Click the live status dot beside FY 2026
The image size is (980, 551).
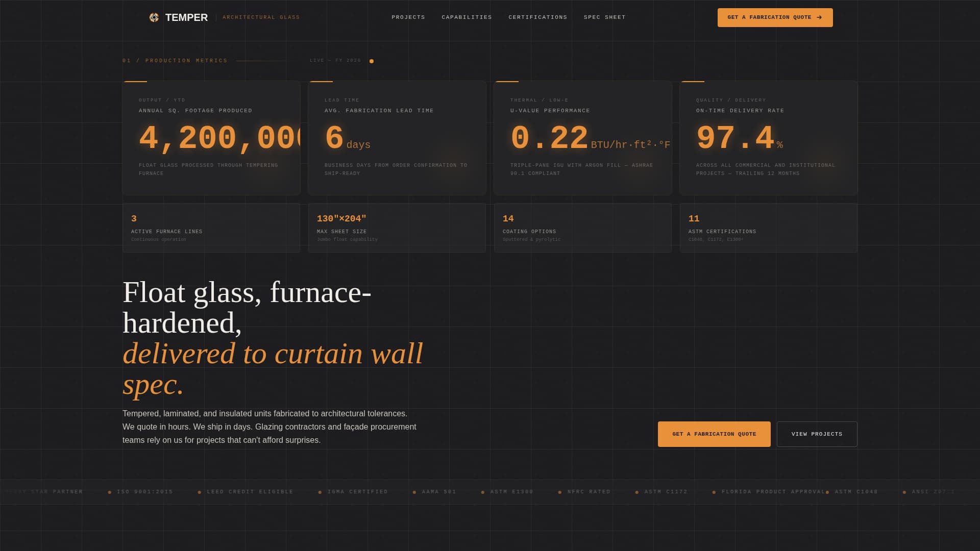pos(372,60)
